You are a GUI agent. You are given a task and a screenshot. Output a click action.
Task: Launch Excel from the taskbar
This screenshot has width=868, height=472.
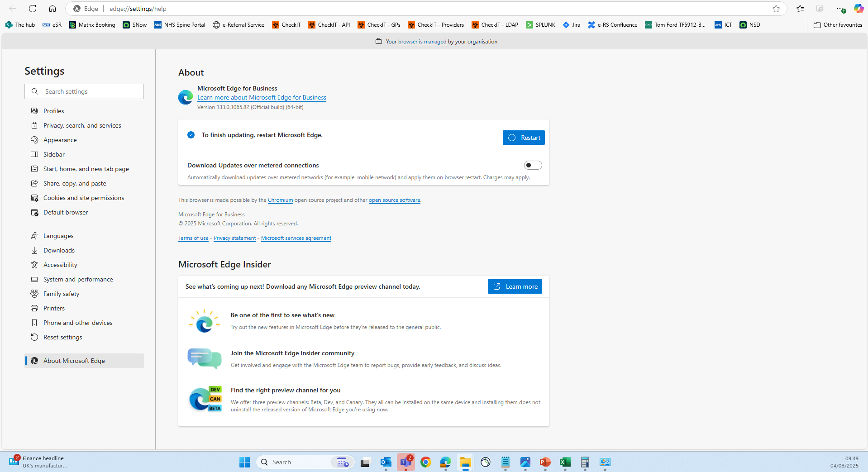pos(565,462)
